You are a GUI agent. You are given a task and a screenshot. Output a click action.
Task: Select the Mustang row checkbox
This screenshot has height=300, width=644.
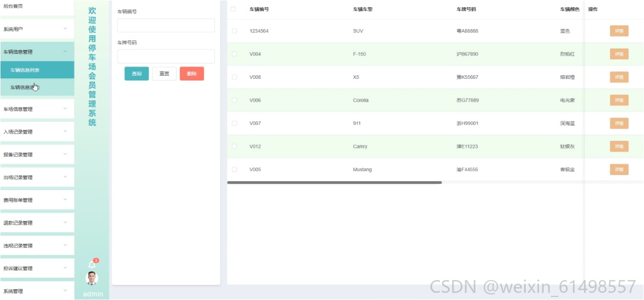coord(234,169)
